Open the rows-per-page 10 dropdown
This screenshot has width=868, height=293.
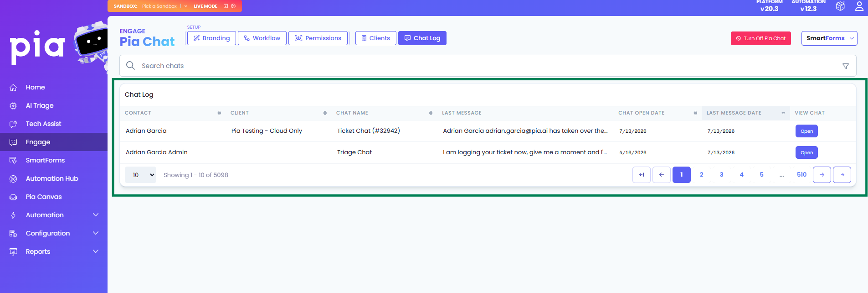(140, 175)
